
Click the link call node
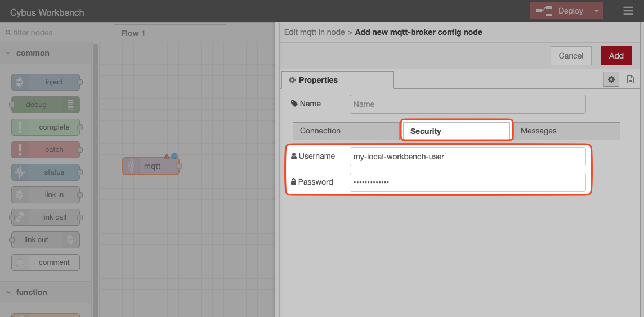(46, 217)
